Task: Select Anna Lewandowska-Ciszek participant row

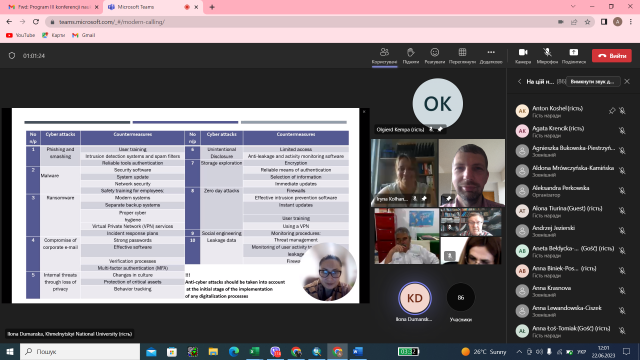Action: coord(571,311)
